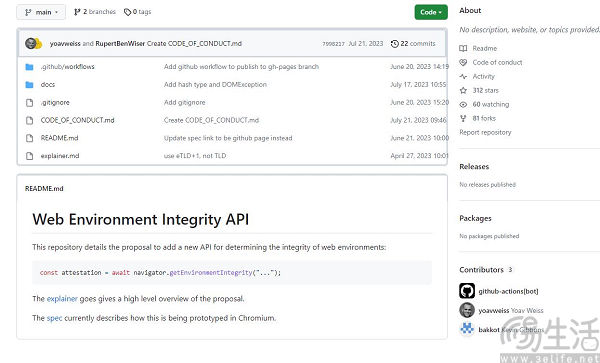Click the July 21, 2023 09:46 timestamp

[418, 120]
